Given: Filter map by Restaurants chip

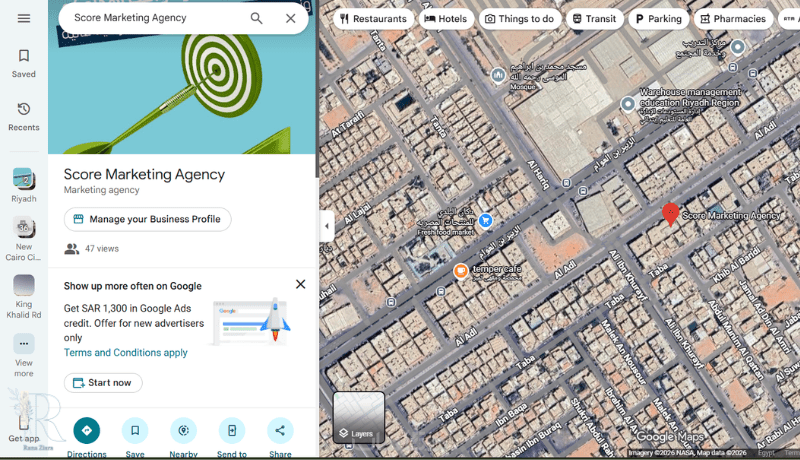Looking at the screenshot, I should click(x=373, y=19).
